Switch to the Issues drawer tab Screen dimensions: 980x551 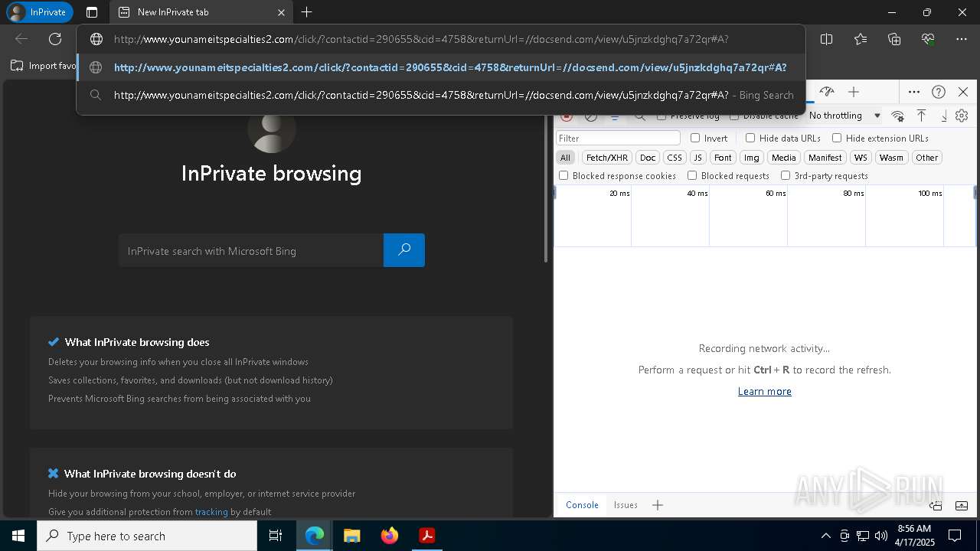pos(626,505)
